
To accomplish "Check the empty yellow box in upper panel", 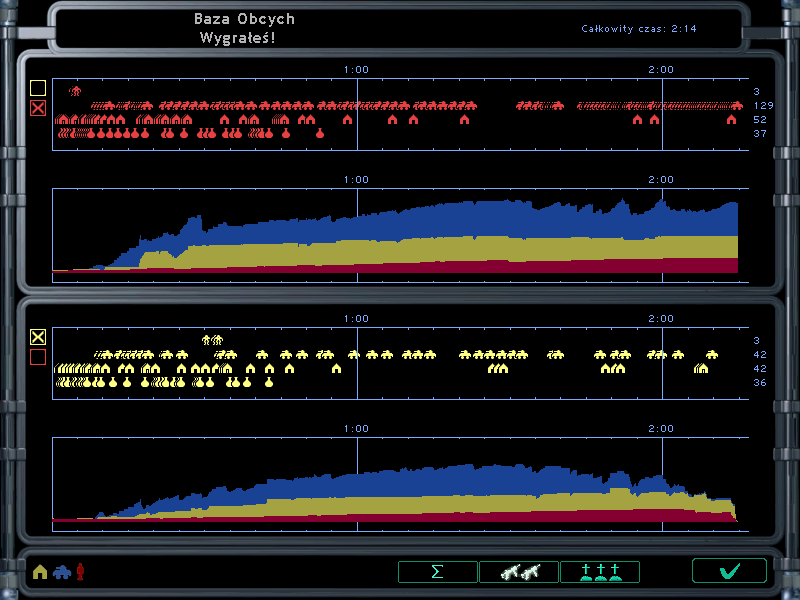I will tap(38, 88).
